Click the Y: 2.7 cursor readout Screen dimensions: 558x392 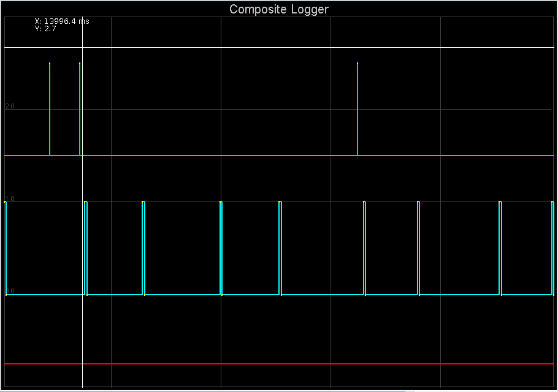(x=45, y=29)
